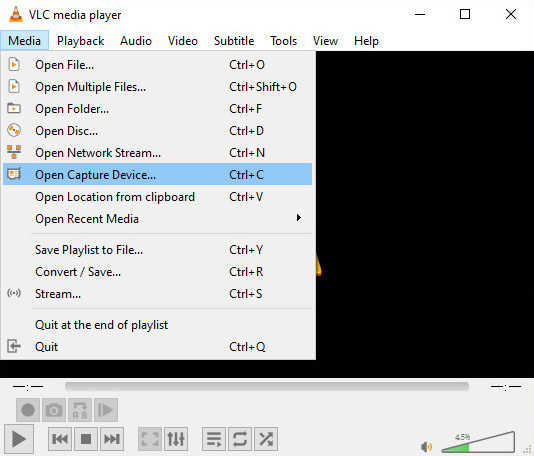Screen dimensions: 534x456
Task: Maximize the VLC window
Action: [465, 14]
